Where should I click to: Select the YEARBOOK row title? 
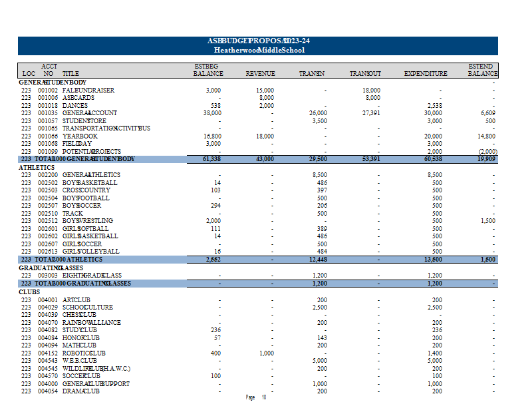tap(80, 136)
